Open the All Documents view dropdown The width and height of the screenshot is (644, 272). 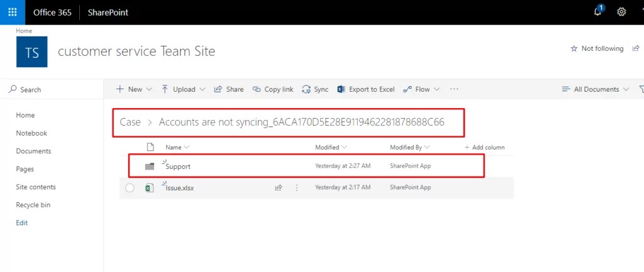(595, 89)
